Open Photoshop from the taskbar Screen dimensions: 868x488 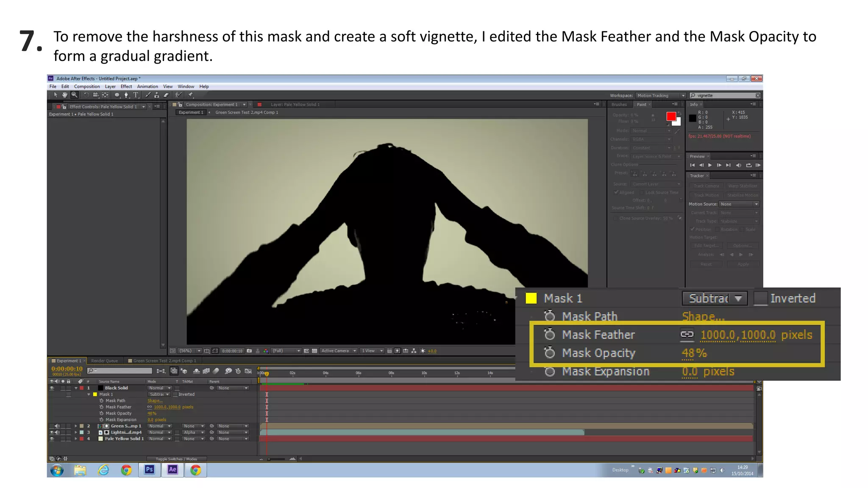pos(150,470)
